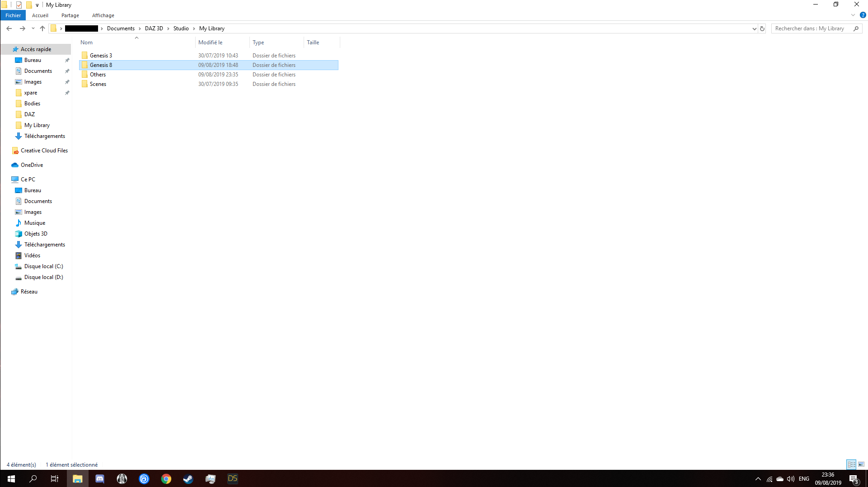This screenshot has height=487, width=868.
Task: Open Objets 3D under Ce PC
Action: (x=36, y=234)
